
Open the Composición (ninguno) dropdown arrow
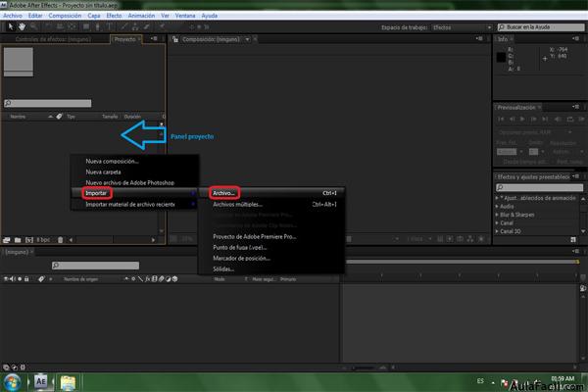pyautogui.click(x=248, y=39)
